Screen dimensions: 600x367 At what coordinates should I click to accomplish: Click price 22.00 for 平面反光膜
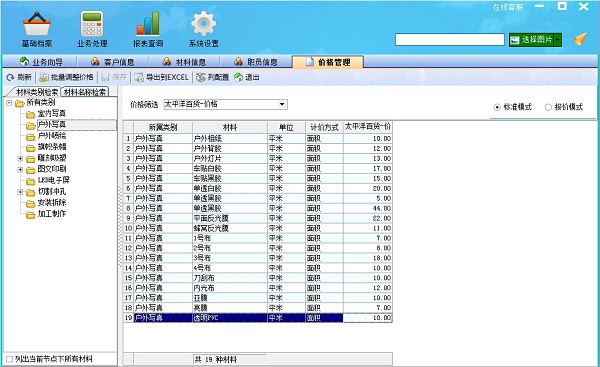point(368,218)
